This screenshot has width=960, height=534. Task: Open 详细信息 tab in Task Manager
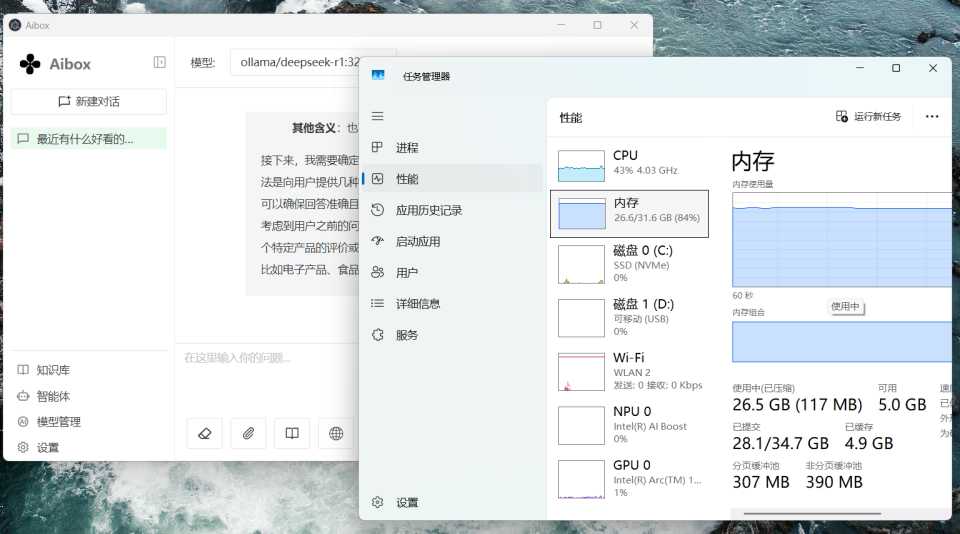tap(452, 304)
